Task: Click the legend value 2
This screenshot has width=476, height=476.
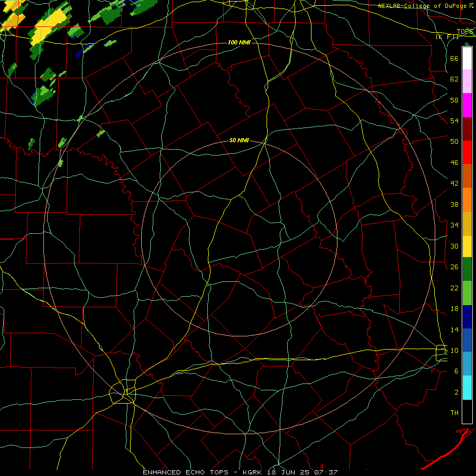Action: [456, 392]
